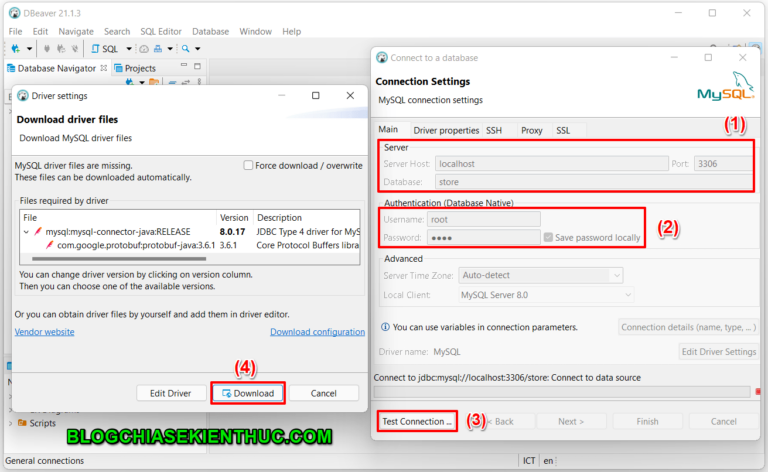Open the SQL Editor menu

click(x=161, y=31)
